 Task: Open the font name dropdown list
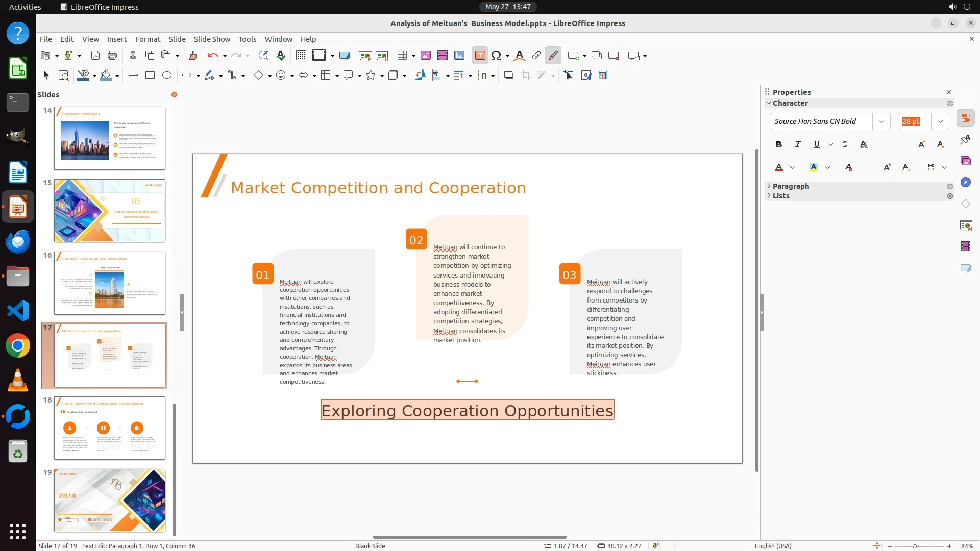pos(881,121)
